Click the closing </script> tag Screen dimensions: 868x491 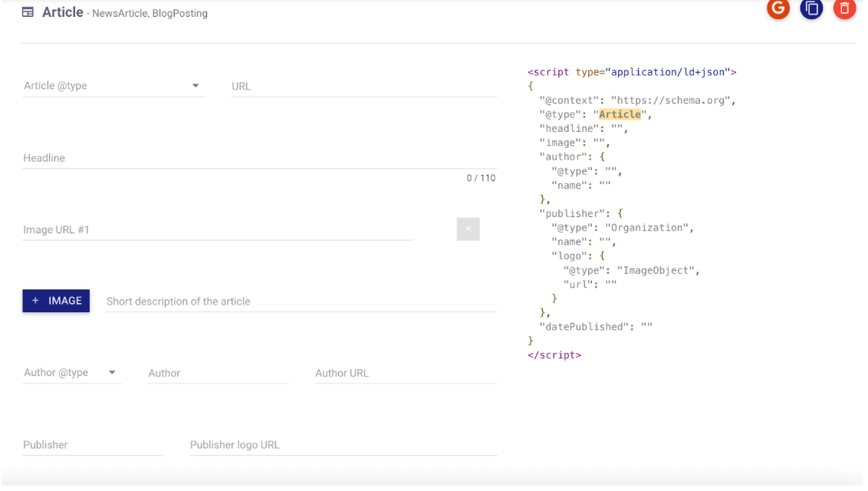(x=554, y=355)
